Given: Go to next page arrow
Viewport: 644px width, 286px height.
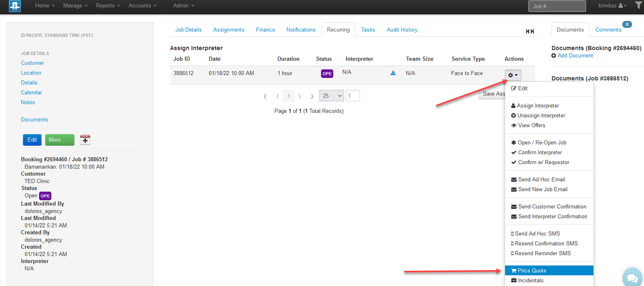Looking at the screenshot, I should click(300, 96).
